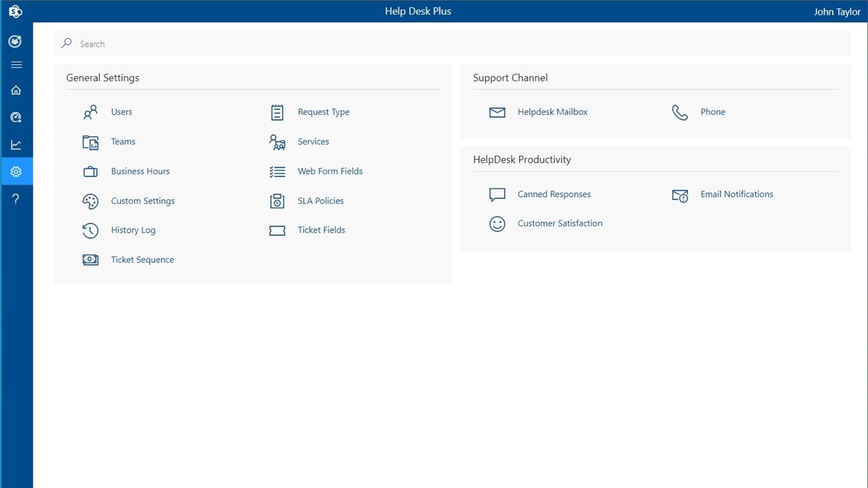Viewport: 868px width, 488px height.
Task: Click the Services icon
Action: pos(277,142)
